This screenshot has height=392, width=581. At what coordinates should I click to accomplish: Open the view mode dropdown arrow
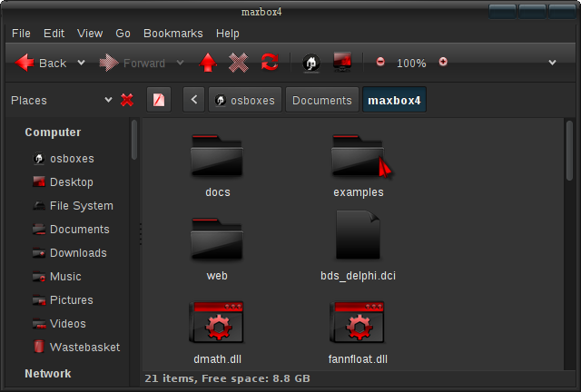[x=552, y=63]
